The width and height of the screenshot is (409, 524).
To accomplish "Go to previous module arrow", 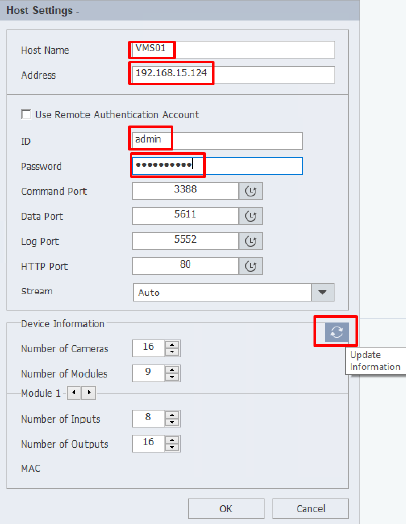I will click(74, 393).
